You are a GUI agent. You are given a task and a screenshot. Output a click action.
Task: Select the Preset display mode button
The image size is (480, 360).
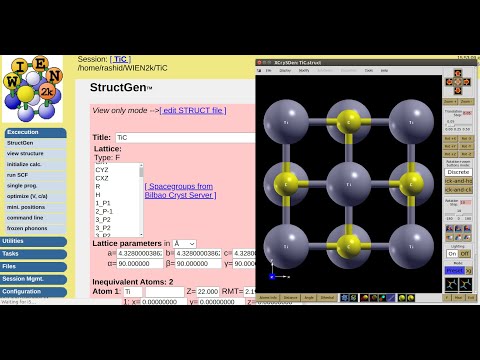455,270
